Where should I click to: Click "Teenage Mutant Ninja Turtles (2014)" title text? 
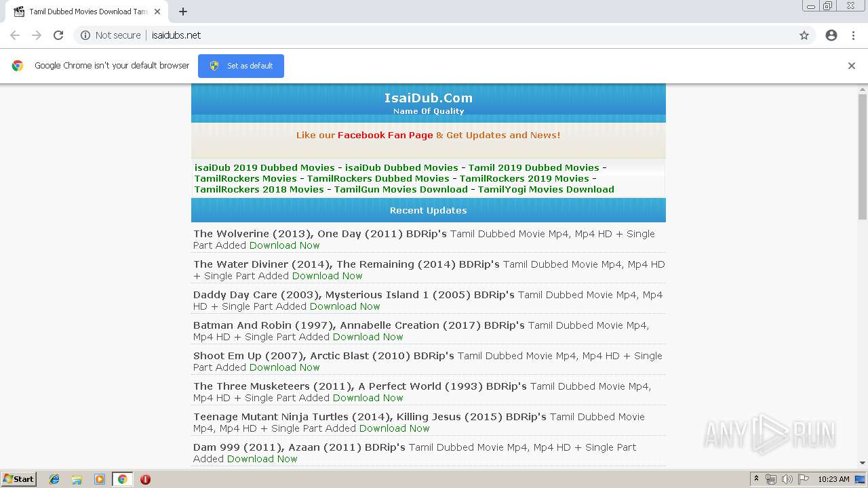(x=292, y=417)
